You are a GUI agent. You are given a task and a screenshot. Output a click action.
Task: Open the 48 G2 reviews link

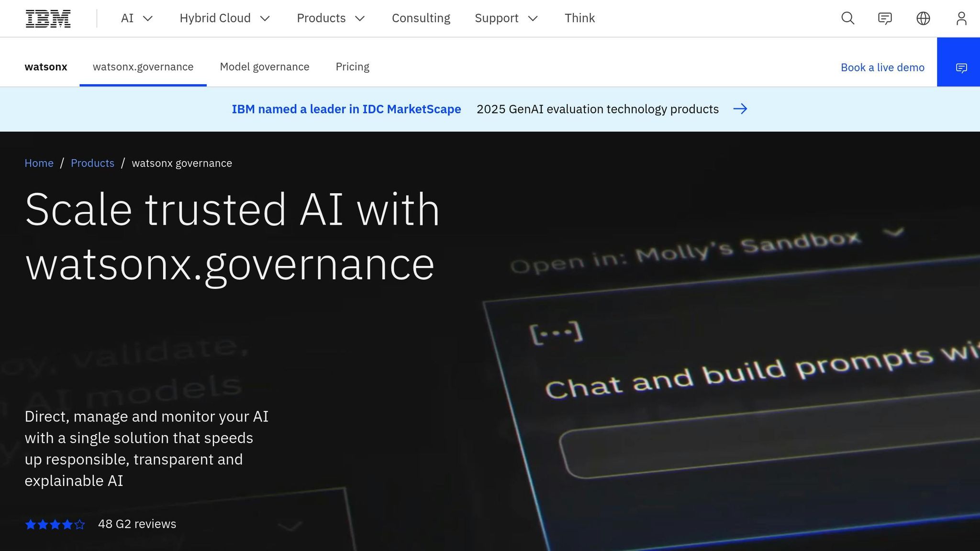[x=136, y=524]
